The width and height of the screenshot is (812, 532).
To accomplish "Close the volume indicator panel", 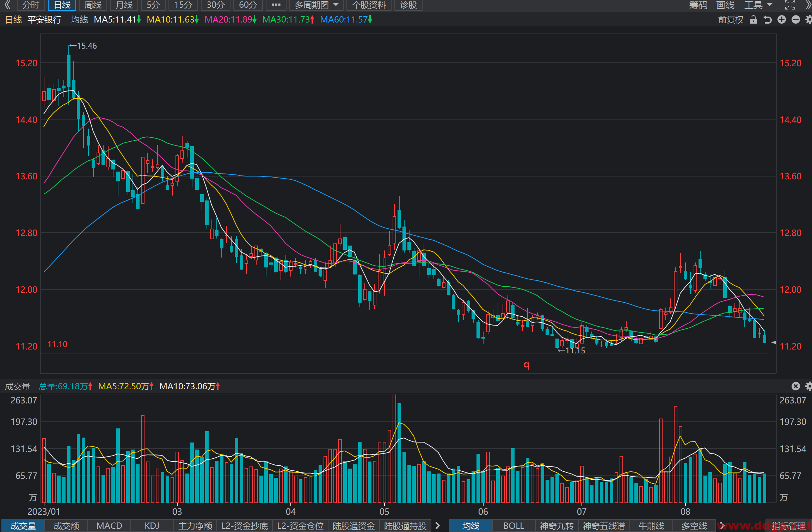I will 796,386.
